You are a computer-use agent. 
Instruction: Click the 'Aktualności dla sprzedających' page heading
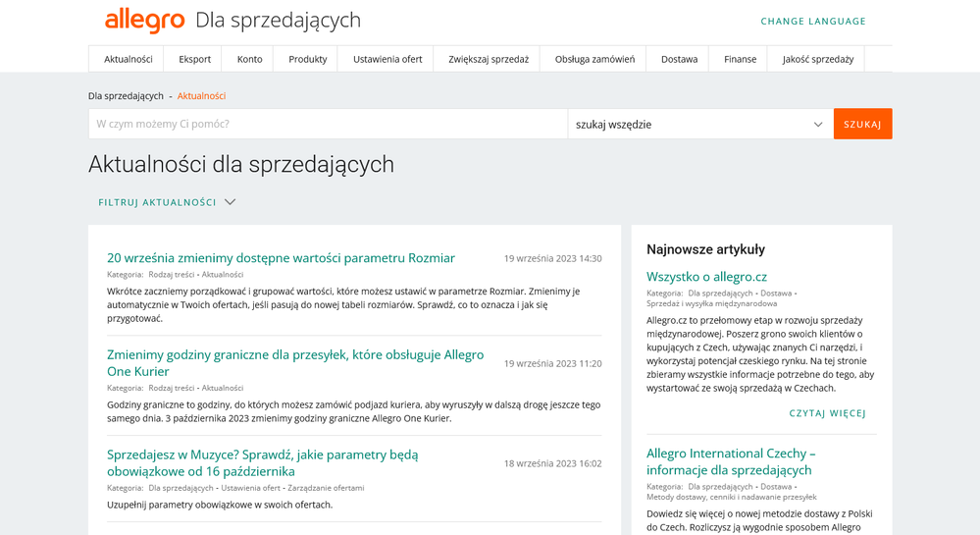click(x=241, y=164)
